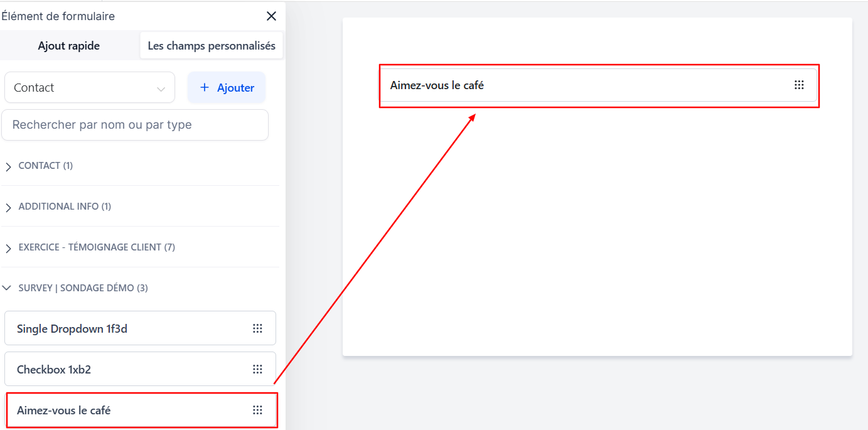Click grid handle on canvas Aimez-vous le café
Image resolution: width=868 pixels, height=430 pixels.
click(799, 85)
